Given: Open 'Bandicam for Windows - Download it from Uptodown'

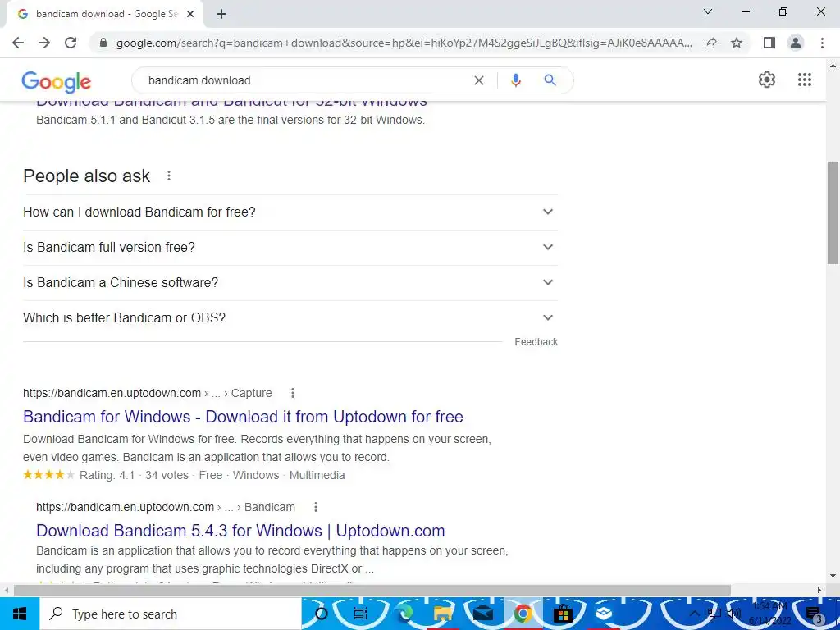Looking at the screenshot, I should [243, 417].
